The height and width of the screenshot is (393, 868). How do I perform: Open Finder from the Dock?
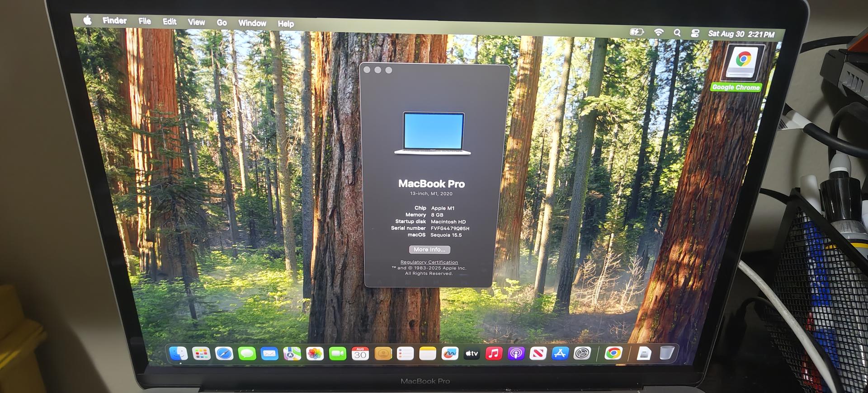[x=179, y=353]
